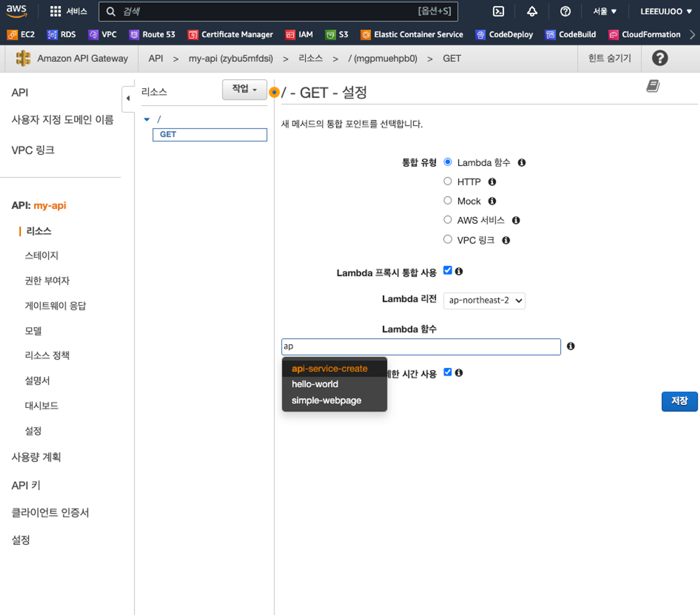Open 사용량 계획 in sidebar
The height and width of the screenshot is (615, 700).
click(36, 457)
